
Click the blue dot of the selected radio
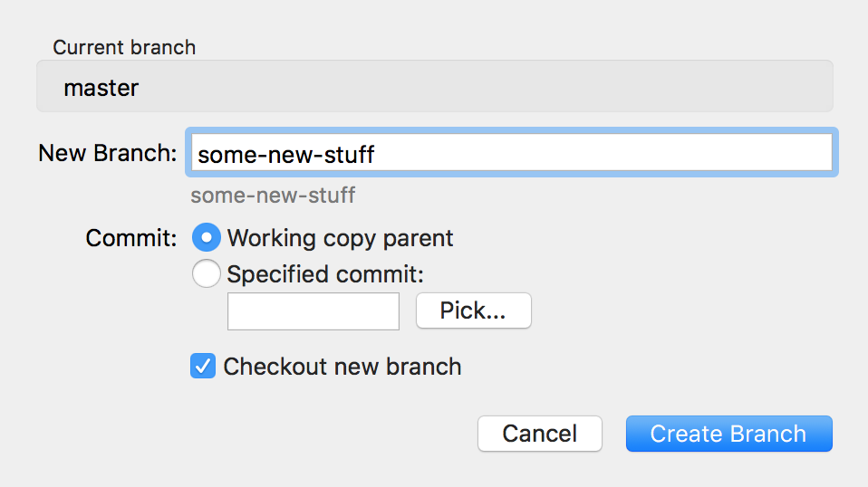[x=207, y=238]
